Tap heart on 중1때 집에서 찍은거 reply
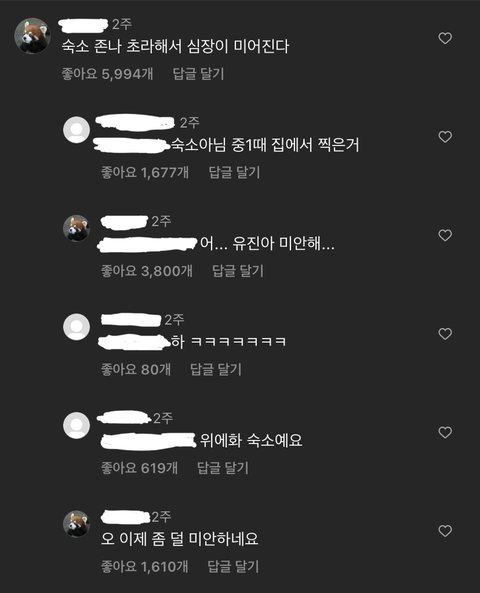Image resolution: width=480 pixels, height=593 pixels. 445,137
